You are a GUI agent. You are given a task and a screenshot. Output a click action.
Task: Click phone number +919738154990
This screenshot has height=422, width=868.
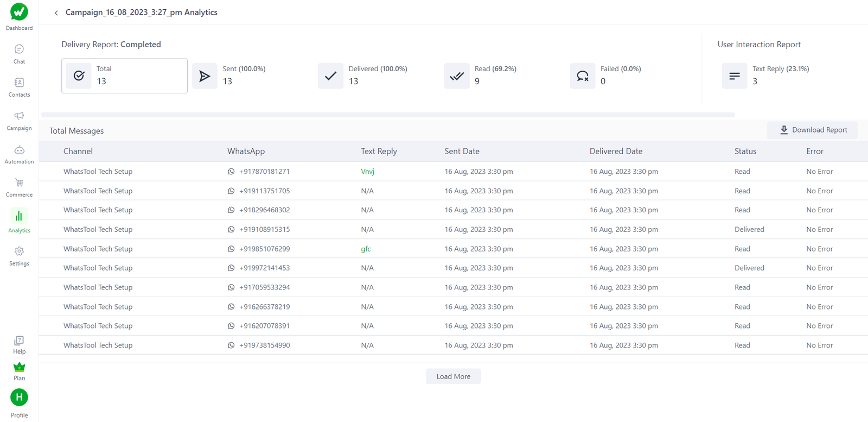(x=264, y=345)
